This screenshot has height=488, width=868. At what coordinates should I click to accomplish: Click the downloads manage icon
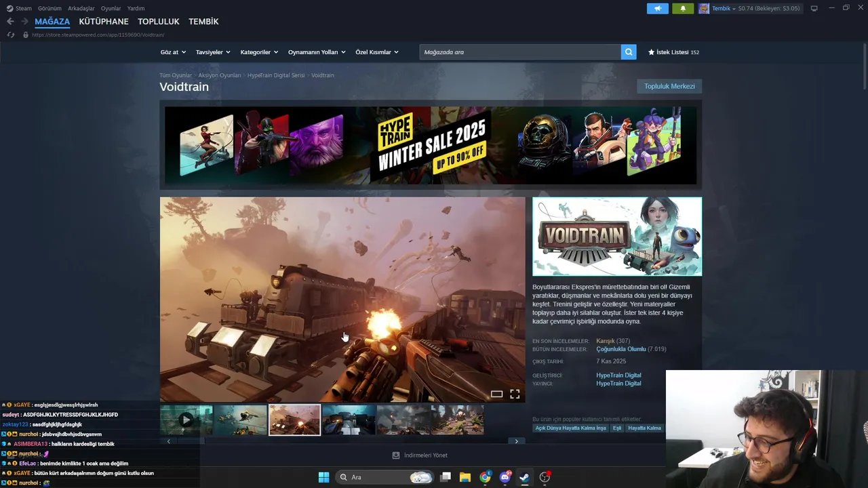pyautogui.click(x=396, y=455)
